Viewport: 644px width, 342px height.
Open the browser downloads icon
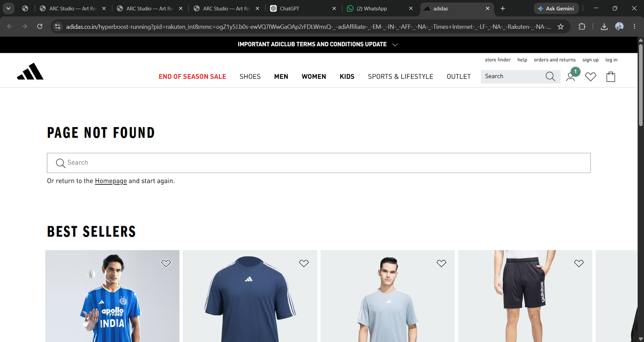tap(604, 27)
